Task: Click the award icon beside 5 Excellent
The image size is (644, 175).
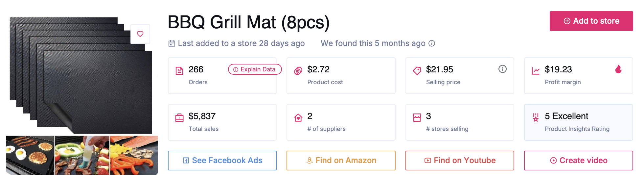Action: pyautogui.click(x=536, y=117)
